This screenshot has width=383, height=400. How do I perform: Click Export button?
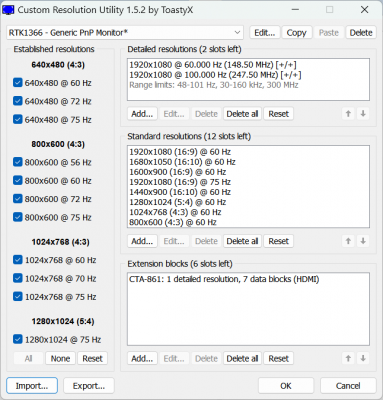point(89,386)
